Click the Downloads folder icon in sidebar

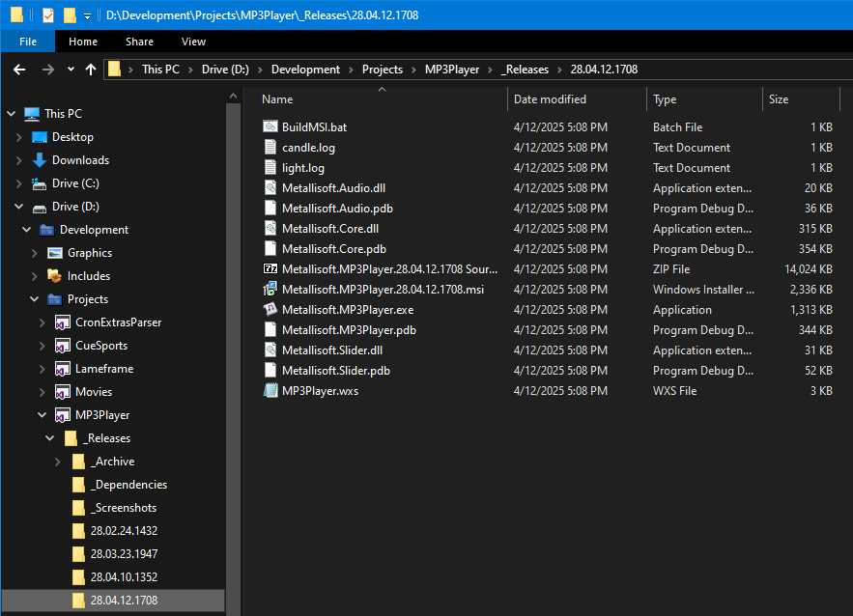click(x=40, y=160)
